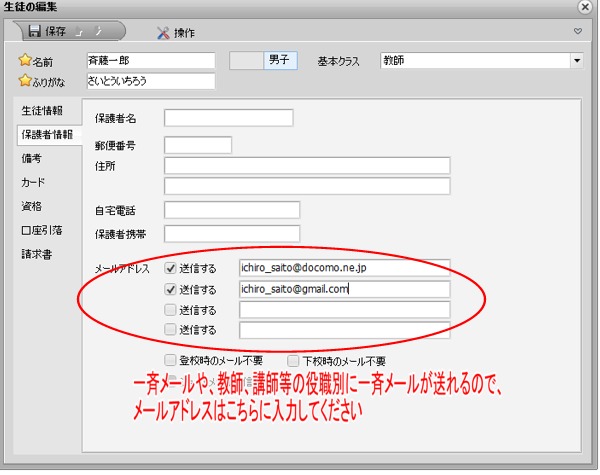Click the star icon next to ふりがな

coord(25,80)
